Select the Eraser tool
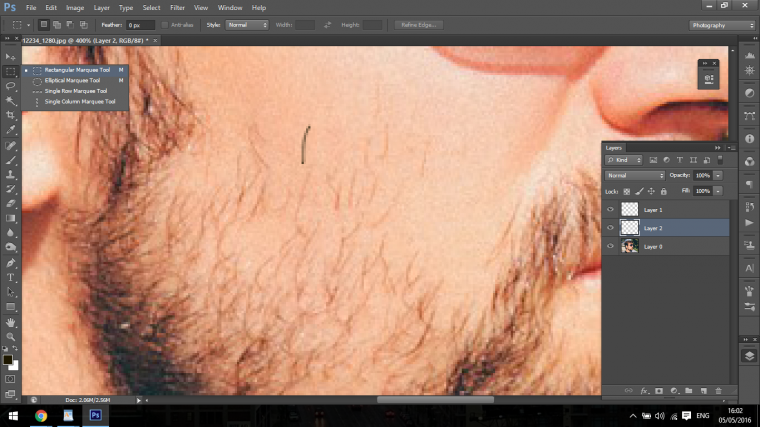 tap(10, 204)
